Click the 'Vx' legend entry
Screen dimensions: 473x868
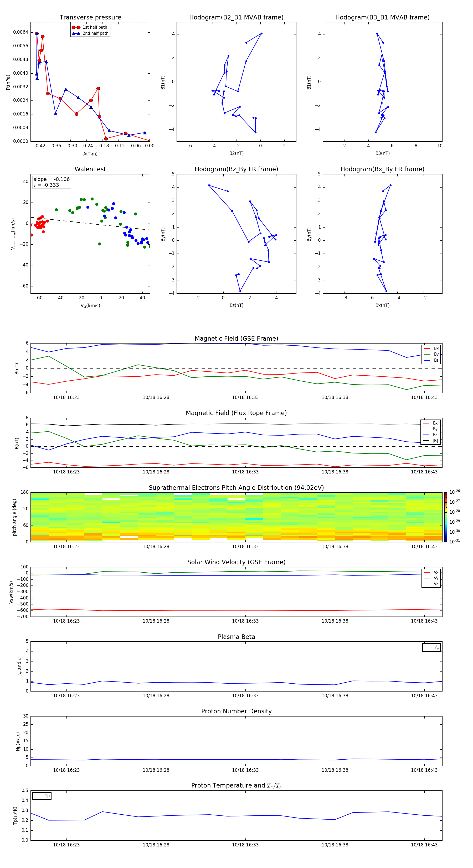[x=431, y=572]
